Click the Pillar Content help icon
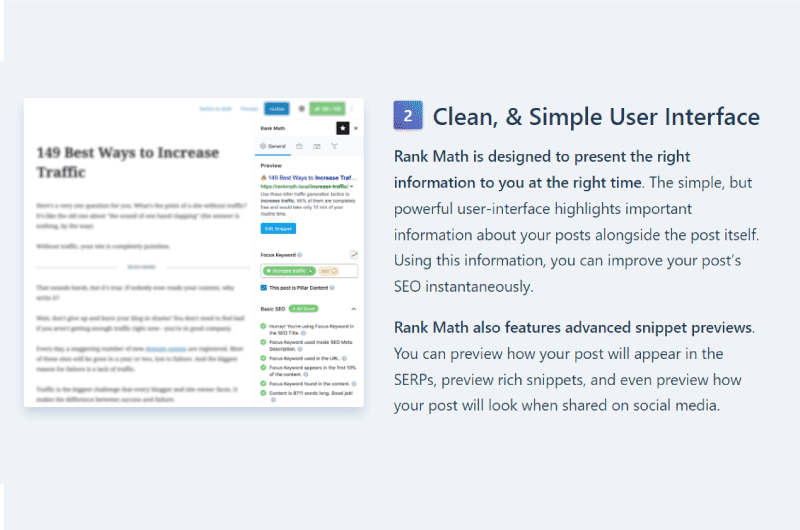This screenshot has height=530, width=800. [332, 288]
